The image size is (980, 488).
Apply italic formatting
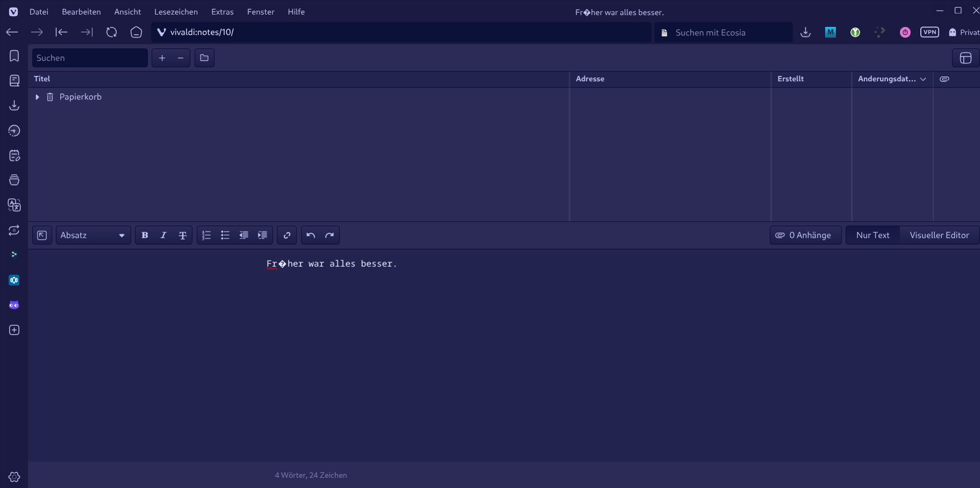(x=164, y=235)
